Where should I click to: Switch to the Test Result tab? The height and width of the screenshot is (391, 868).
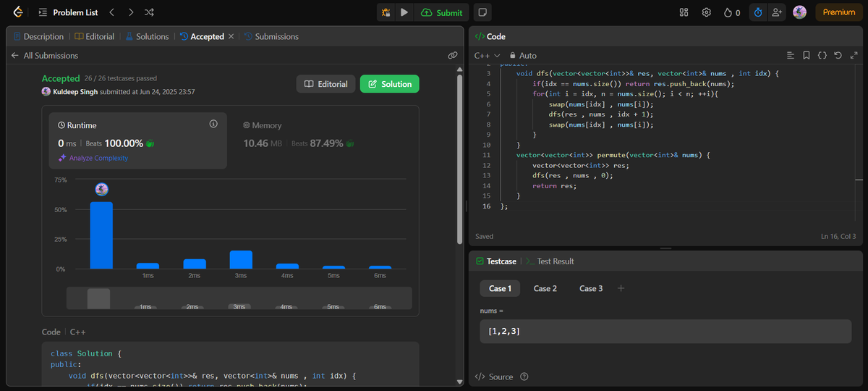[x=550, y=261]
